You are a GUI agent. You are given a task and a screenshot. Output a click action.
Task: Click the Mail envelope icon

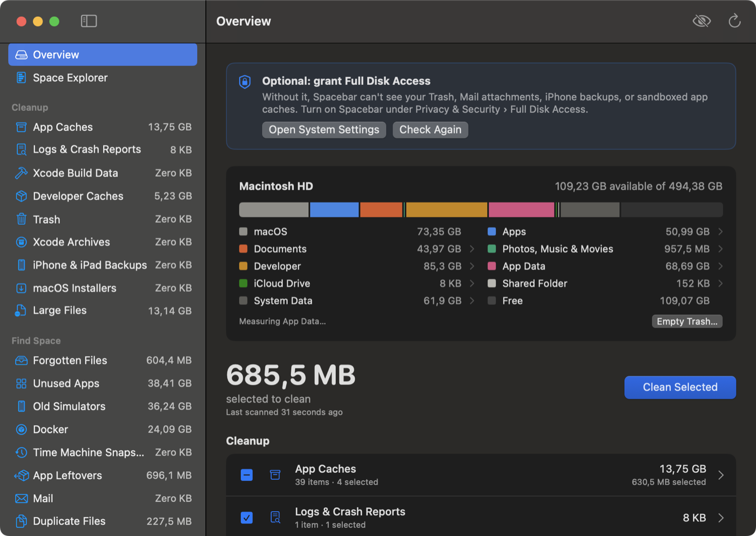(x=21, y=498)
